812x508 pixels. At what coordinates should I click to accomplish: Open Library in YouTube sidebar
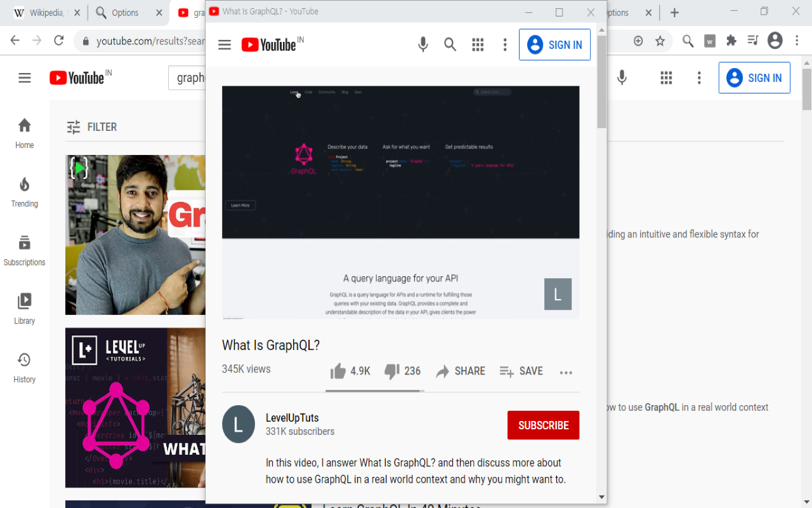(x=25, y=309)
